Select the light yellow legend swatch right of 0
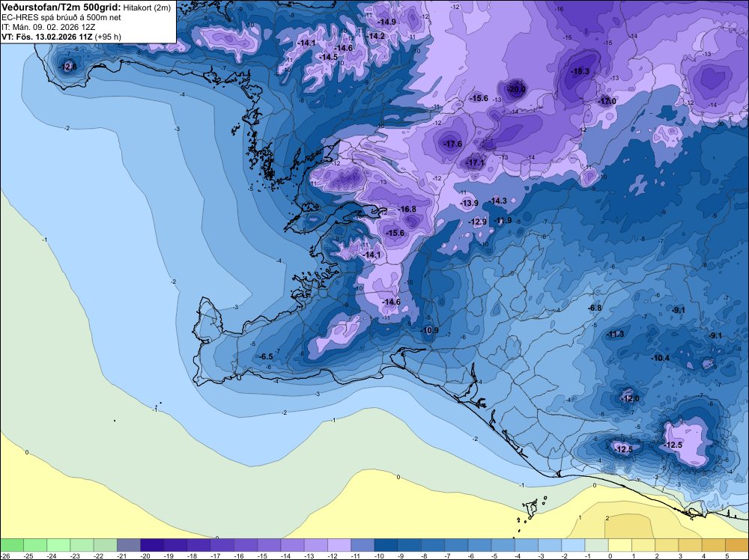Screen dimensions: 749x560 [620, 545]
